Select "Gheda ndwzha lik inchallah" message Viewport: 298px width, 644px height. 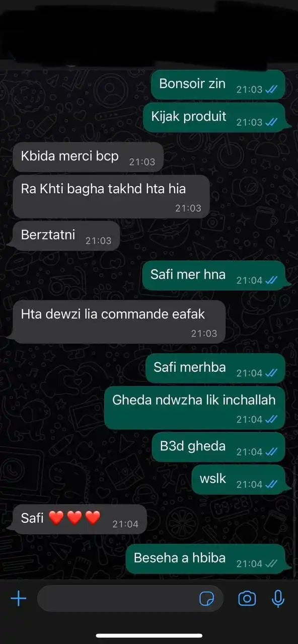coord(195,408)
